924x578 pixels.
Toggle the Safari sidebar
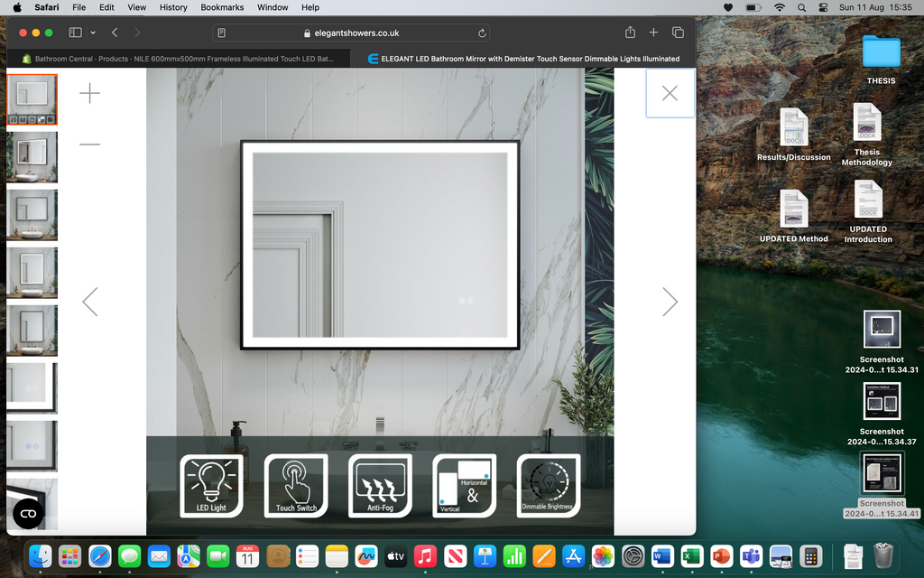(x=75, y=33)
